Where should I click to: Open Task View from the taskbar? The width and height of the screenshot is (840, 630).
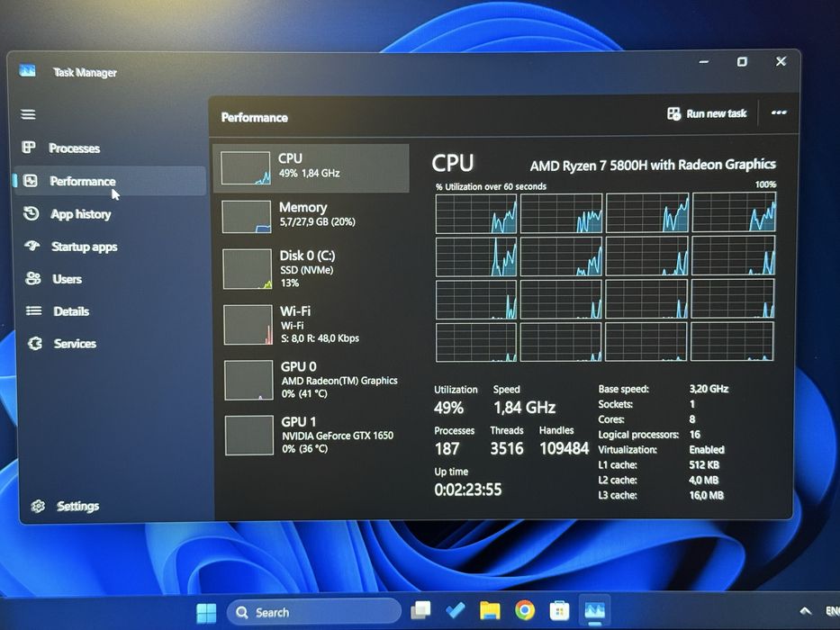(420, 610)
